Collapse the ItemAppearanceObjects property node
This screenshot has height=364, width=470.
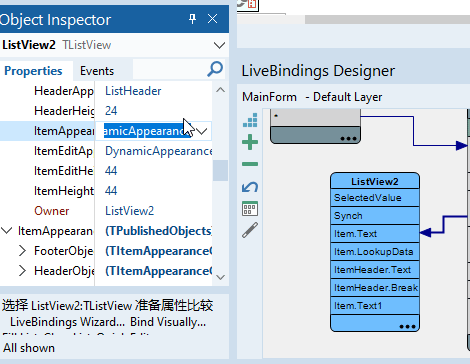(7, 231)
